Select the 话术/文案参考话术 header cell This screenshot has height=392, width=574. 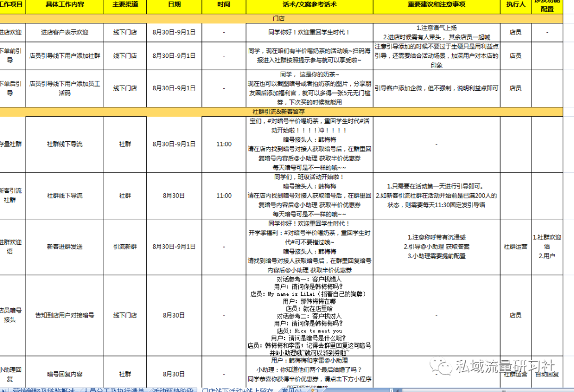[310, 5]
